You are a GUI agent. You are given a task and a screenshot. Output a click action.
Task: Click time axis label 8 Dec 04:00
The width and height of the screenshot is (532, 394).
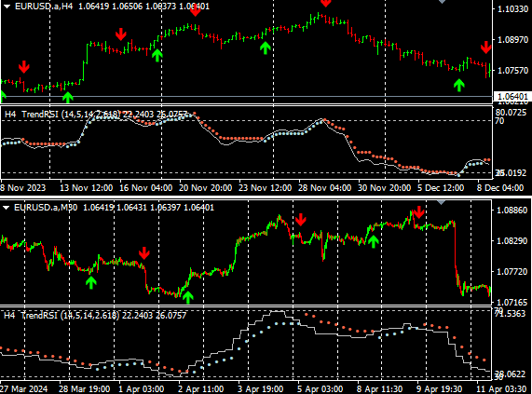(500, 188)
